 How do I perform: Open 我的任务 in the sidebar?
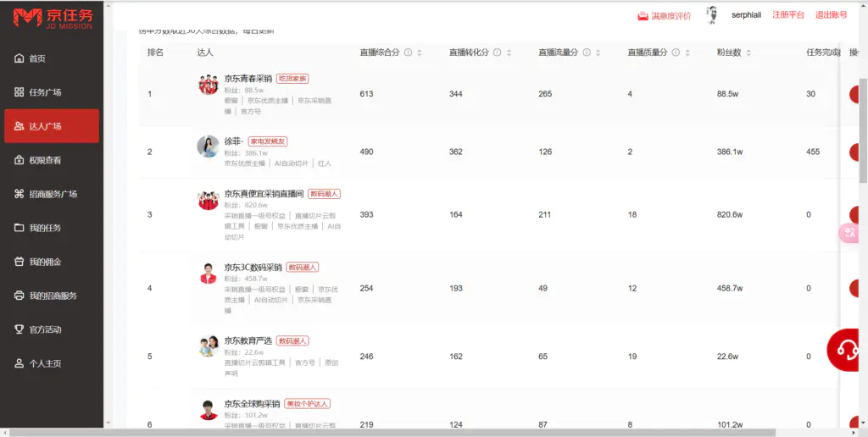point(52,228)
